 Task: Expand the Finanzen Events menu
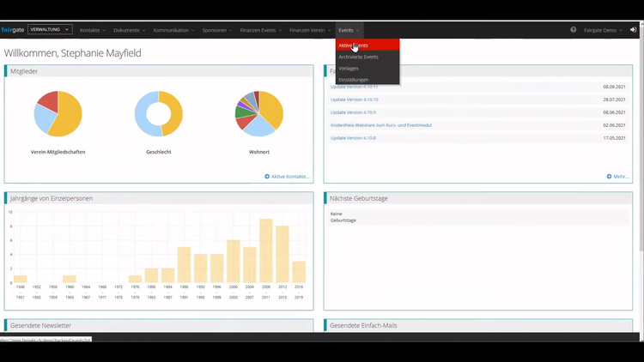[261, 30]
